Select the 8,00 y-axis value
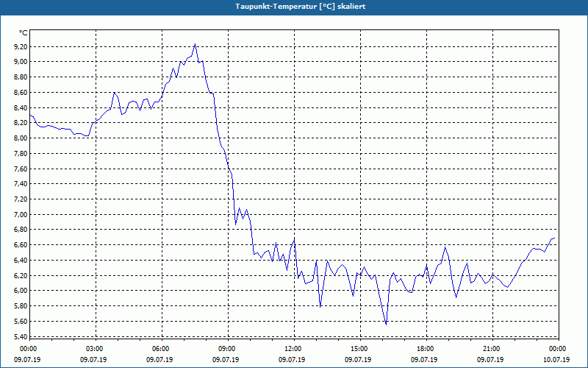 [x=21, y=138]
